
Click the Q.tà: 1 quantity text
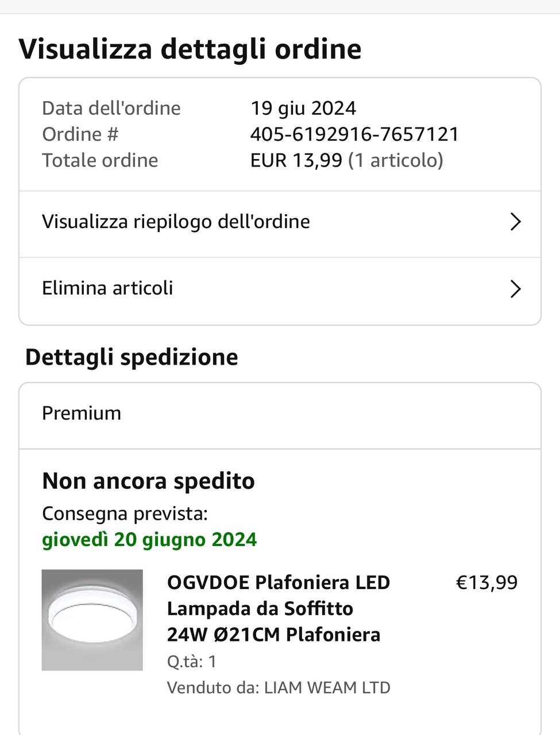pos(192,661)
